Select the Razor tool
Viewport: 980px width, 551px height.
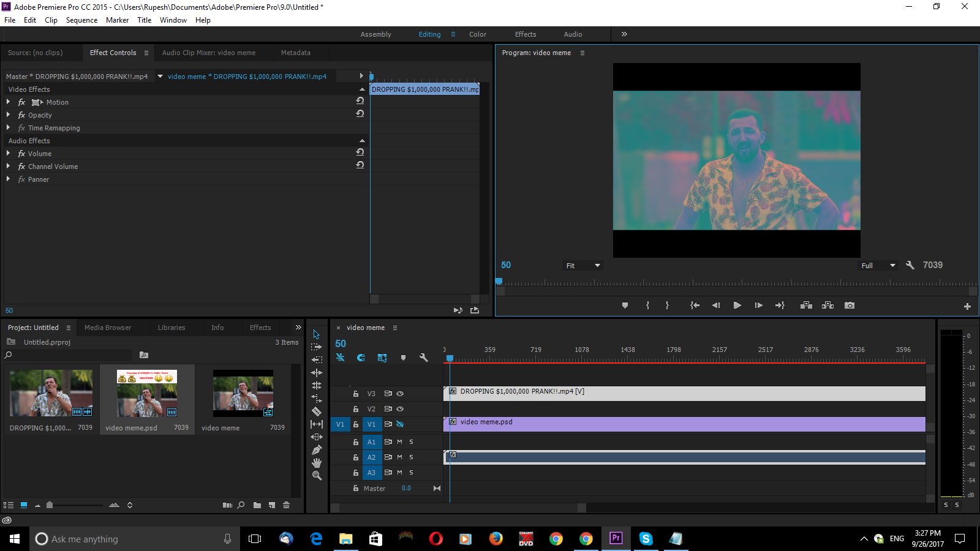point(317,411)
